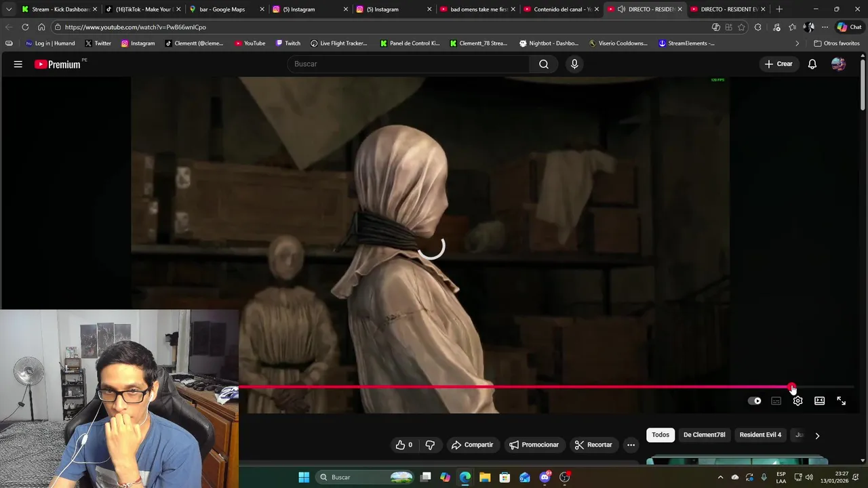The image size is (868, 488).
Task: Click the youtube.com address bar
Action: (380, 27)
